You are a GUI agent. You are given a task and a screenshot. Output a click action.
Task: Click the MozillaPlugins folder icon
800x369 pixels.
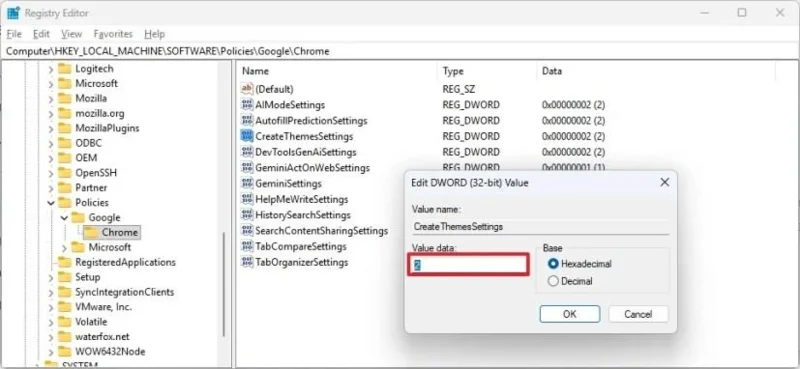tap(64, 128)
